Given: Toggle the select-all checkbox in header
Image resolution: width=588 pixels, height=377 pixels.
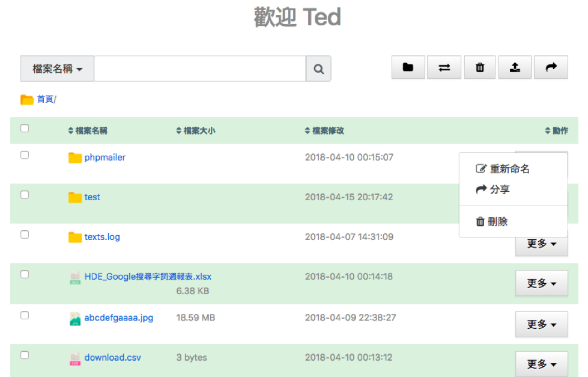Looking at the screenshot, I should coord(25,128).
